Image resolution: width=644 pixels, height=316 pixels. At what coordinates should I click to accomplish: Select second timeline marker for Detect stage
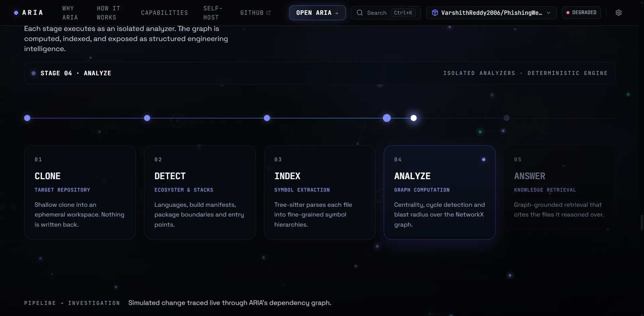[147, 118]
